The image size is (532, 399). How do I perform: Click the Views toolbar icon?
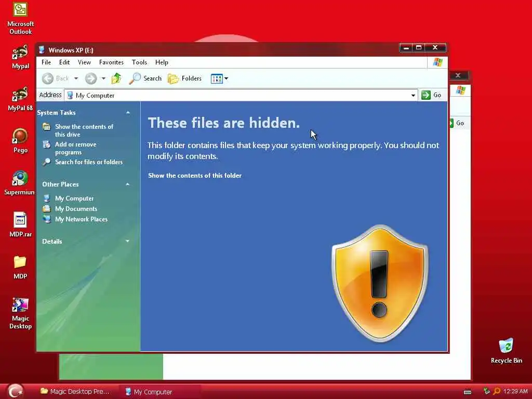[x=217, y=79]
